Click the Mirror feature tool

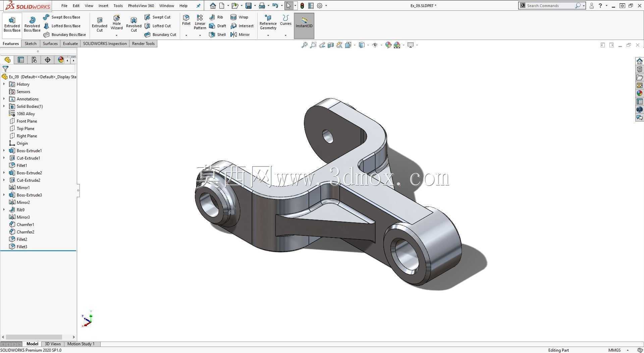click(x=240, y=35)
